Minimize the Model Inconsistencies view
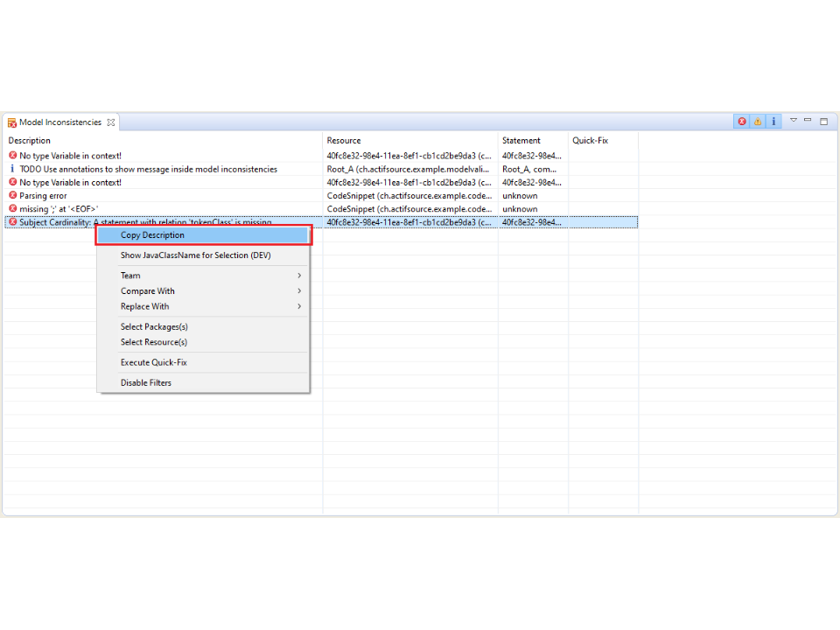840x630 pixels. coord(808,121)
